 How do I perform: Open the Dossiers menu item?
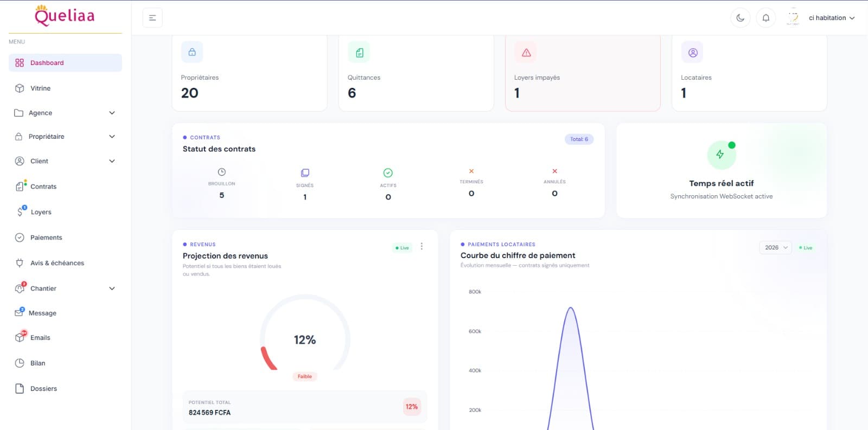click(x=65, y=389)
